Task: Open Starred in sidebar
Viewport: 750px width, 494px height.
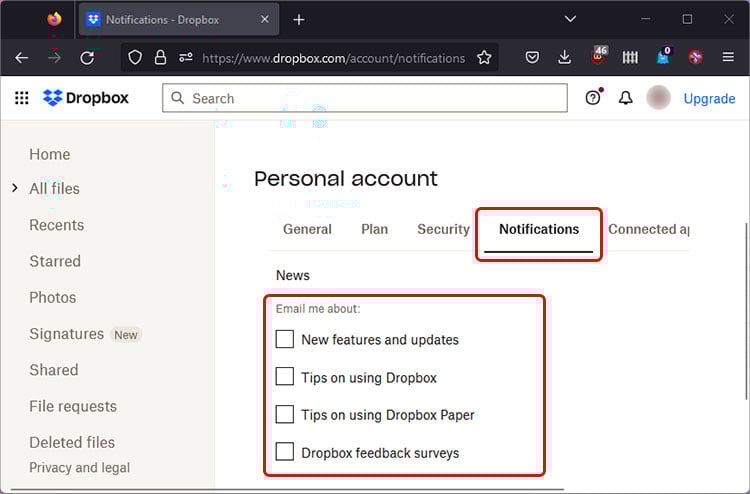Action: pyautogui.click(x=55, y=262)
